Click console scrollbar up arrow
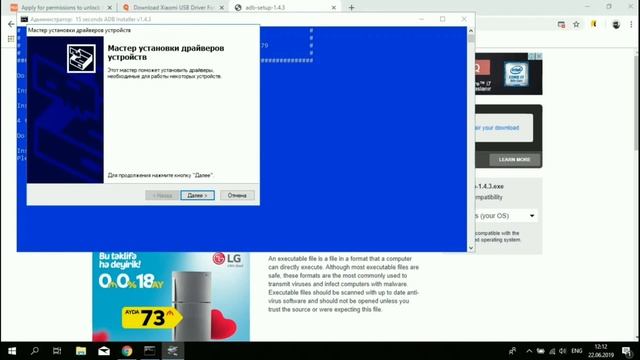Viewport: 640px width, 360px height. pos(471,30)
